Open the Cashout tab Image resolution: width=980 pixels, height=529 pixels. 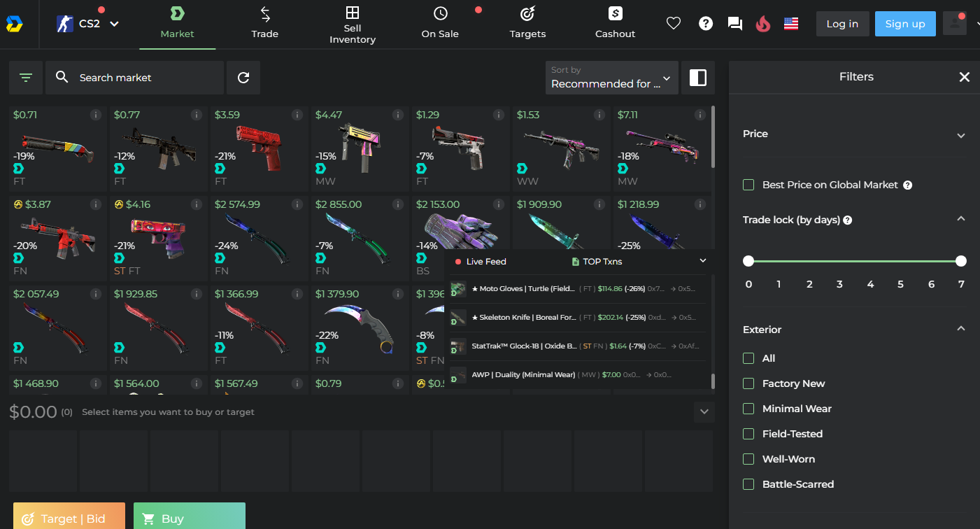click(x=615, y=24)
